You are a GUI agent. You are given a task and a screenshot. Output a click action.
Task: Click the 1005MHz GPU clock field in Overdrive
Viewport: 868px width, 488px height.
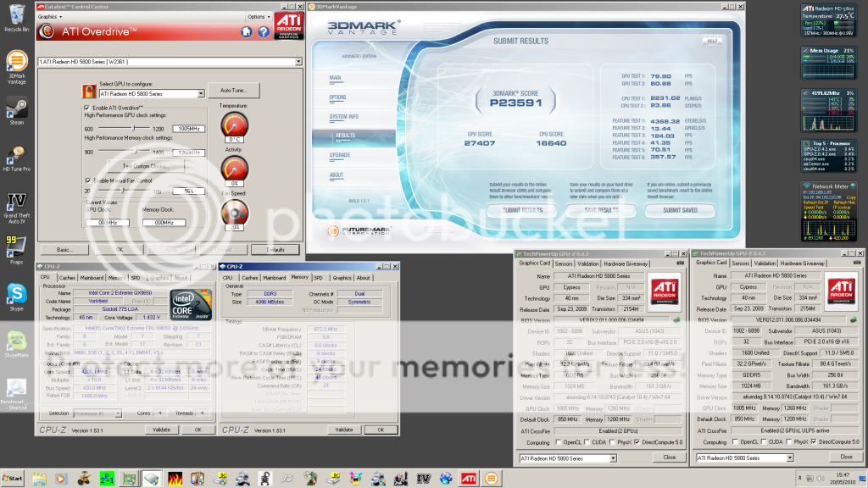(189, 129)
